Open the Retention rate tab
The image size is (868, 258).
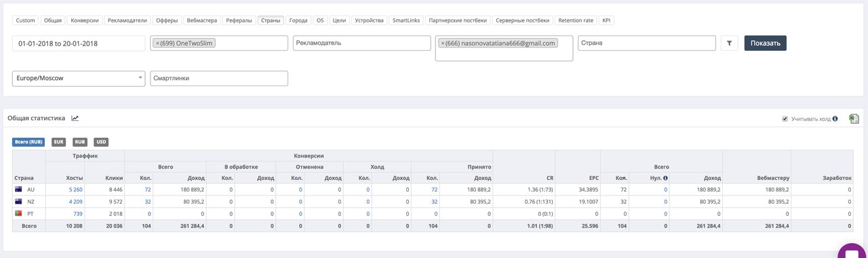tap(576, 20)
